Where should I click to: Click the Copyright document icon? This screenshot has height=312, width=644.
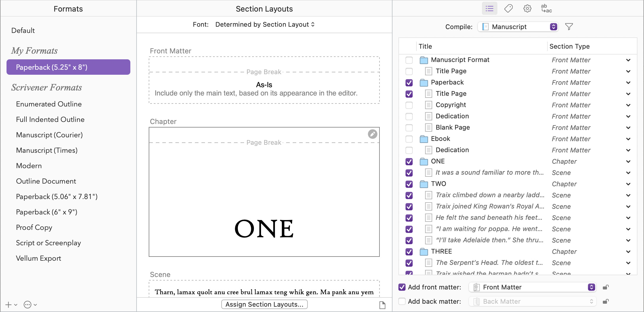[x=428, y=105]
